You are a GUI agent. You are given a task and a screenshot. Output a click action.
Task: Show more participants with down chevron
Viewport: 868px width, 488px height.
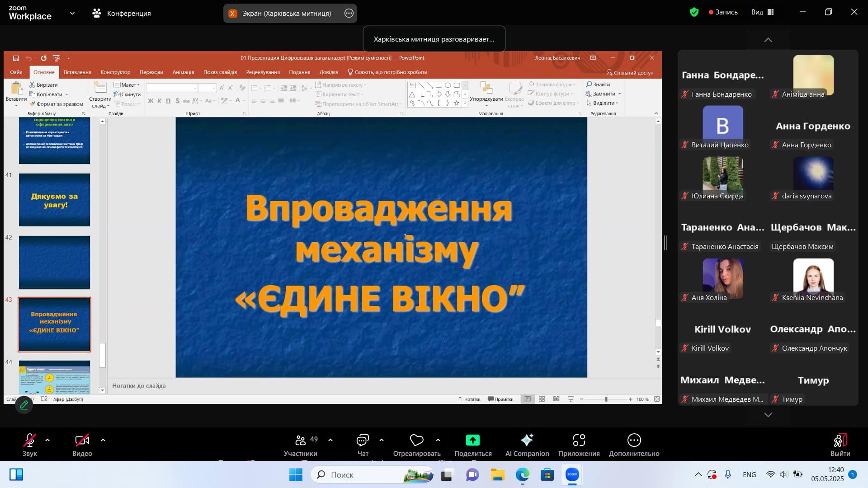coord(768,414)
